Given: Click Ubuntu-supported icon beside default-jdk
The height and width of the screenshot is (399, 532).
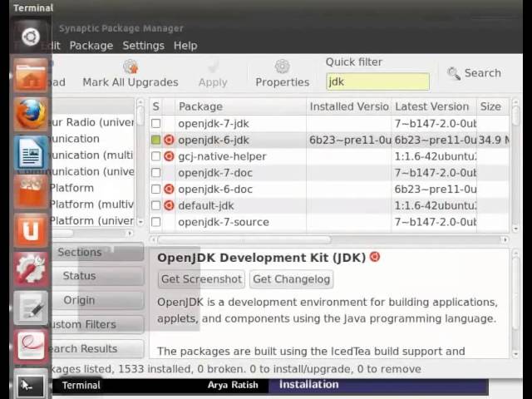Looking at the screenshot, I should coord(169,205).
